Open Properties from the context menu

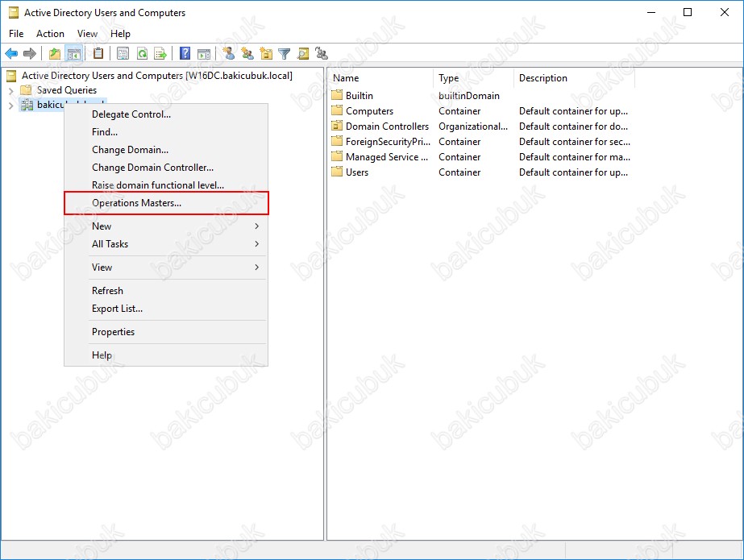tap(166, 332)
